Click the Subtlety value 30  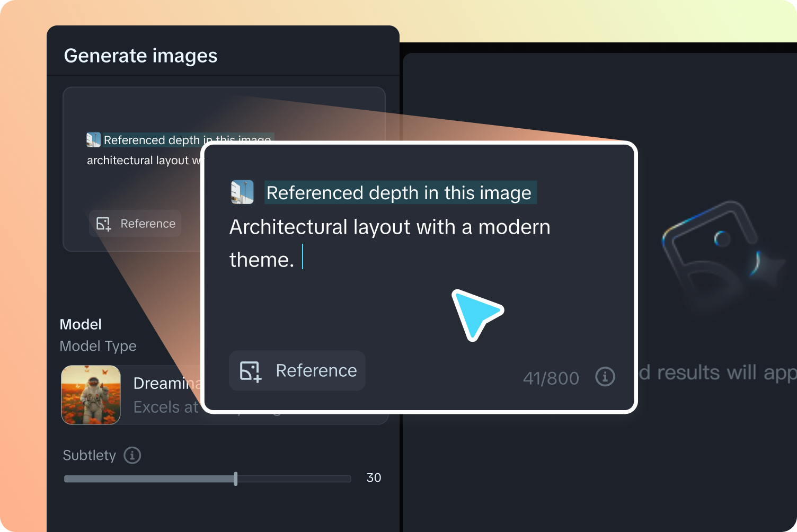(374, 478)
